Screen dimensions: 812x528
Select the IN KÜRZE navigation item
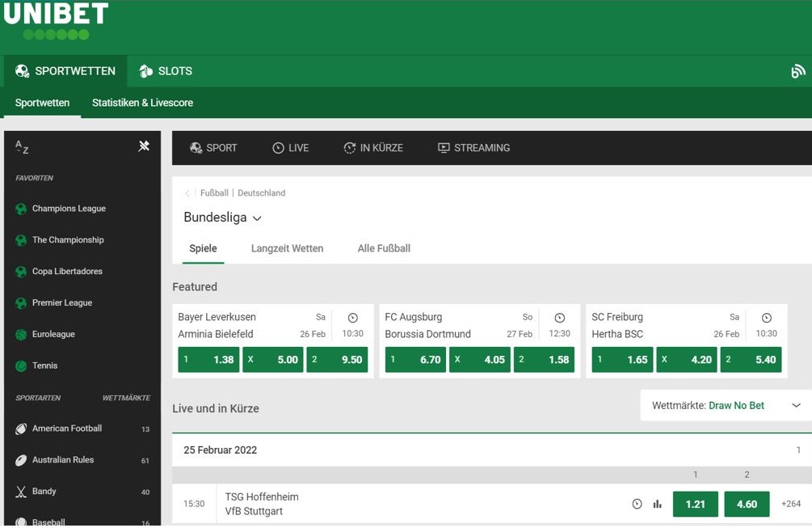pos(373,148)
